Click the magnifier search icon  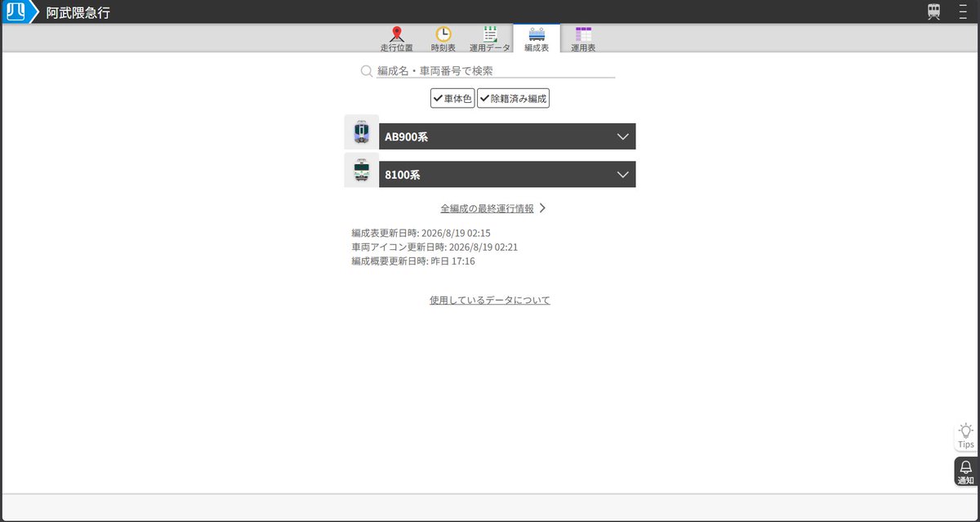(x=367, y=71)
